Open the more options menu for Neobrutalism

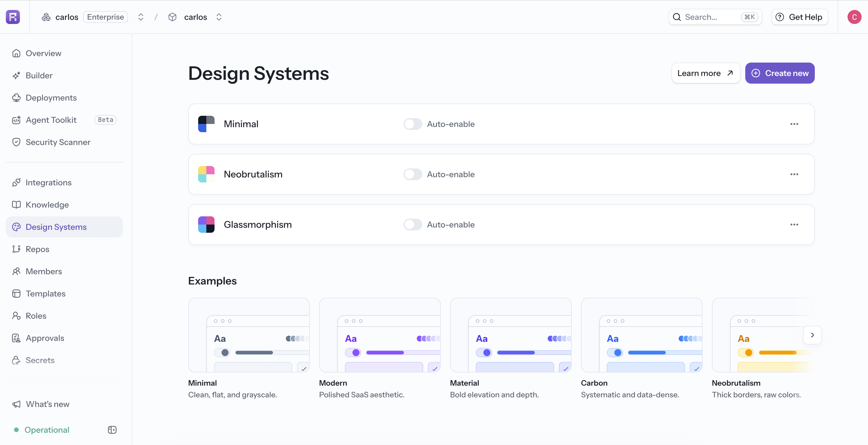[x=794, y=174]
